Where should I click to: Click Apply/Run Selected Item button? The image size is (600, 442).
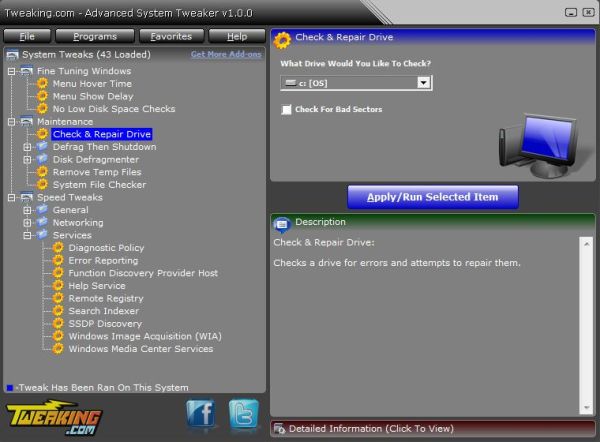(x=433, y=197)
